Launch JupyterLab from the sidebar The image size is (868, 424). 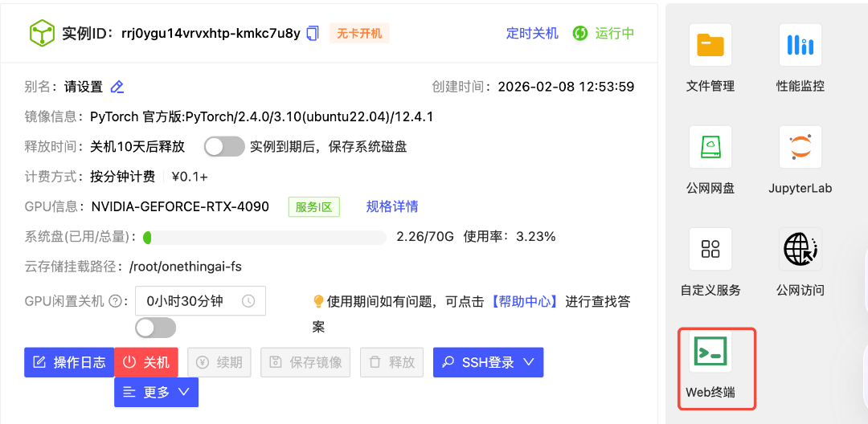[x=800, y=147]
